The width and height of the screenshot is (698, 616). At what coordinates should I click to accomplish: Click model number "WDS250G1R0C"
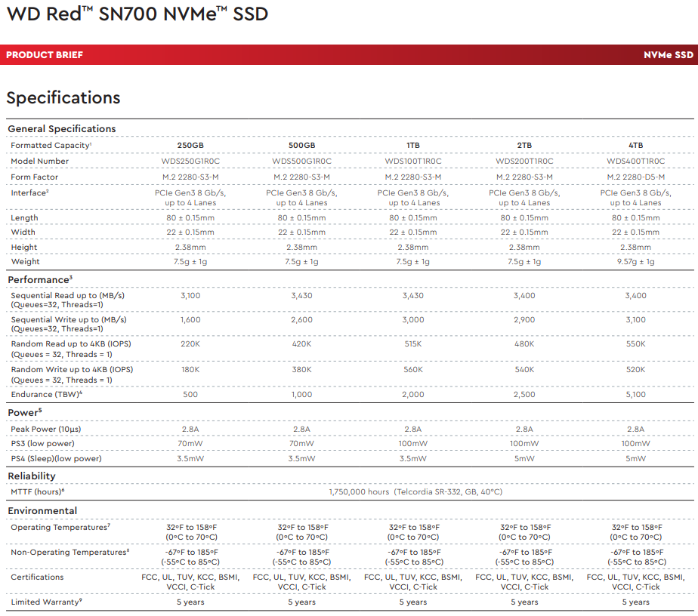190,161
